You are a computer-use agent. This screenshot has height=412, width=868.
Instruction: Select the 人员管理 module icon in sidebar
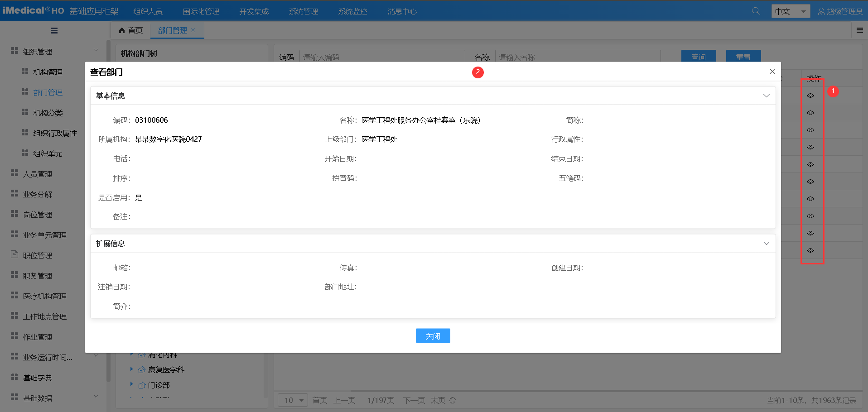[x=14, y=173]
